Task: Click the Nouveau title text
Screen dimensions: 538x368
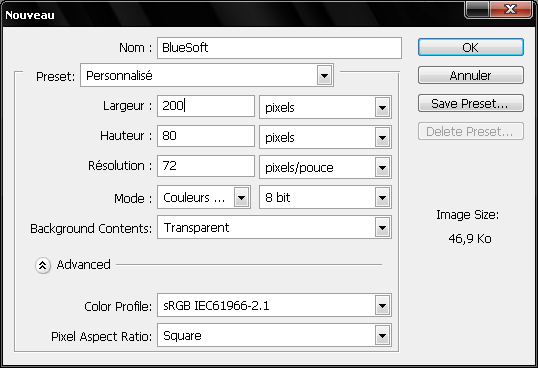Action: [x=30, y=15]
